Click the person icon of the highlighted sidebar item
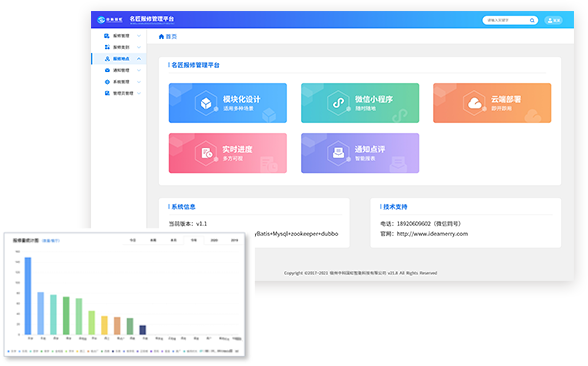588x366 pixels. pyautogui.click(x=107, y=59)
